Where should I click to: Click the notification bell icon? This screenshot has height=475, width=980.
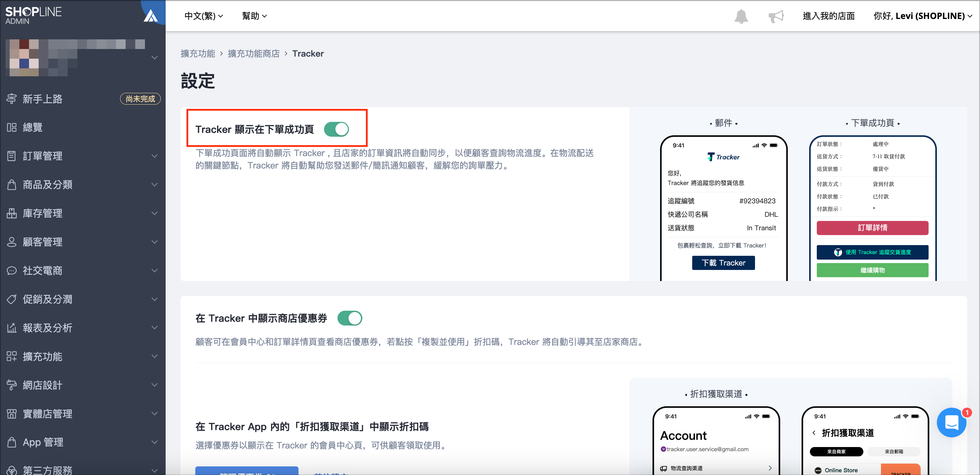click(x=741, y=16)
